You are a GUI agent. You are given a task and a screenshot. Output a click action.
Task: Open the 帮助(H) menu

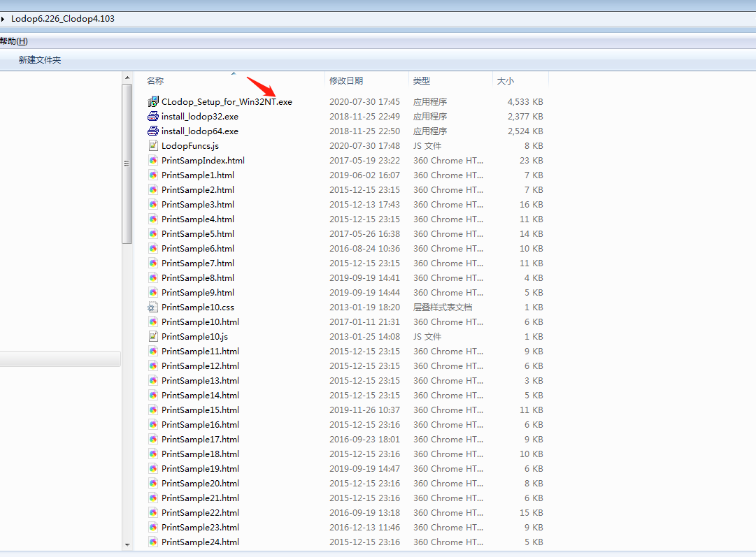pyautogui.click(x=13, y=41)
